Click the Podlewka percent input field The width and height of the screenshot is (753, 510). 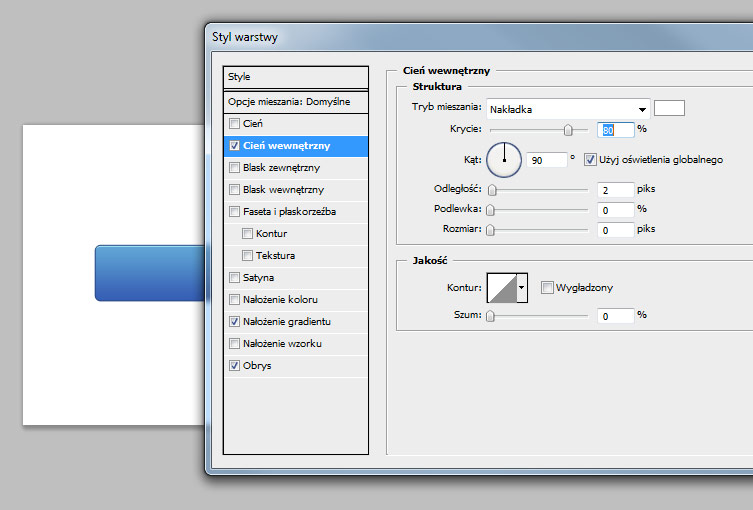pos(616,210)
